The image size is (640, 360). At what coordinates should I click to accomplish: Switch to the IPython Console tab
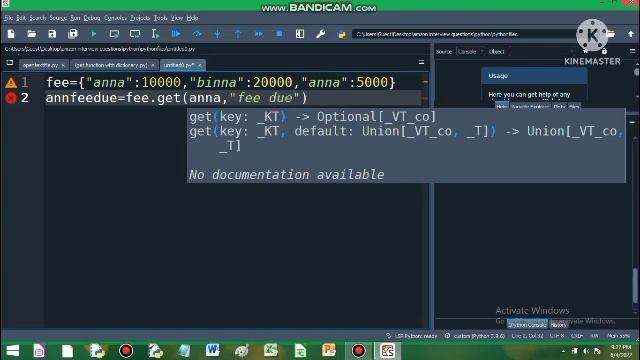[527, 325]
